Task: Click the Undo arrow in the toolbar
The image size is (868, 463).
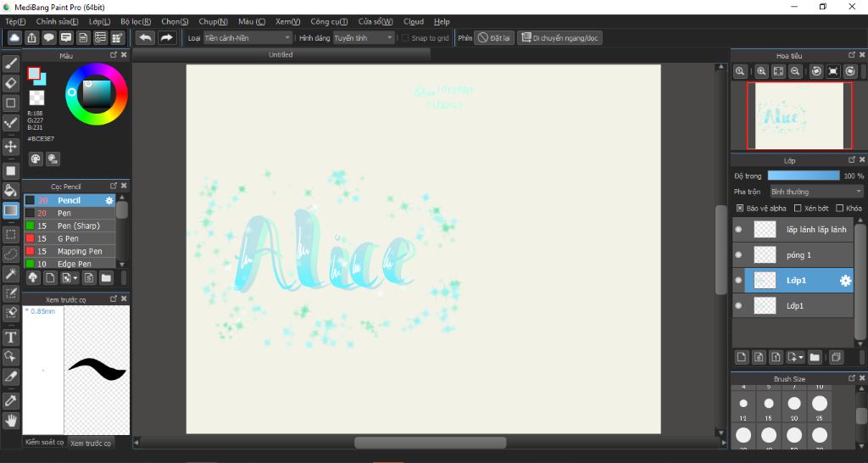Action: 145,37
